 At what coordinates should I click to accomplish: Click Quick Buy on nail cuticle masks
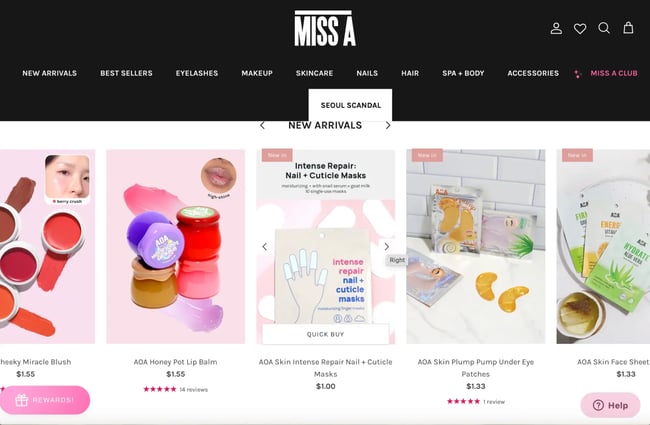[325, 334]
